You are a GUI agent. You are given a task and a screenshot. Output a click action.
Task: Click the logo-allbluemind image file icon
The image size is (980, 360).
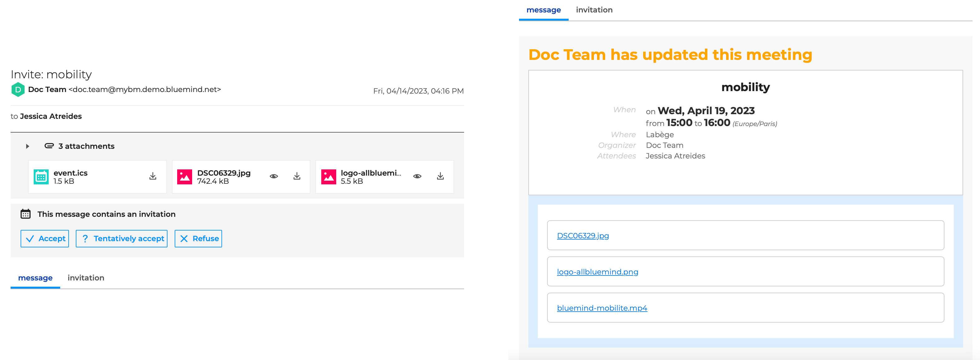[328, 177]
